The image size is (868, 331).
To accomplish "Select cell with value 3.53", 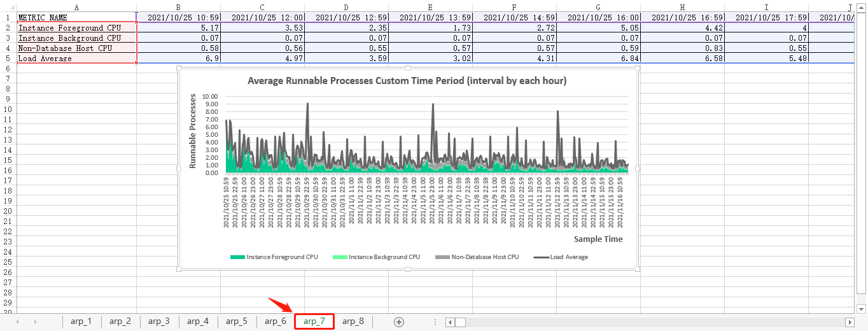I will [262, 28].
